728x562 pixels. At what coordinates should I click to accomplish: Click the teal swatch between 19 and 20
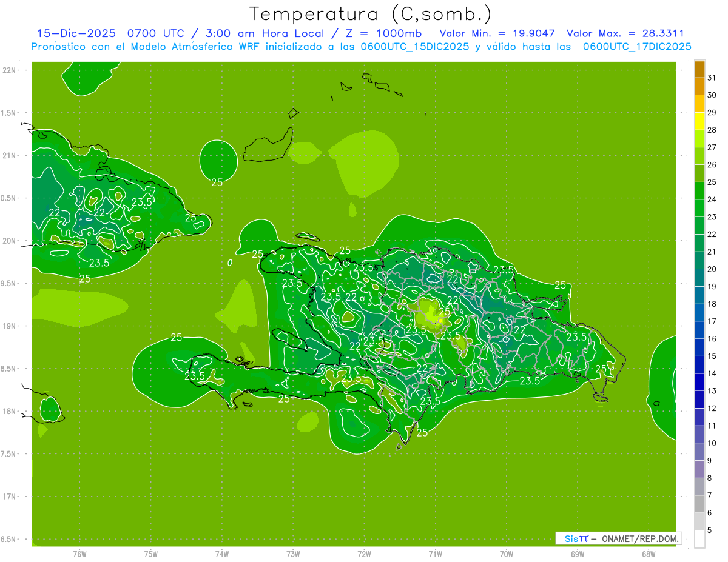(699, 278)
